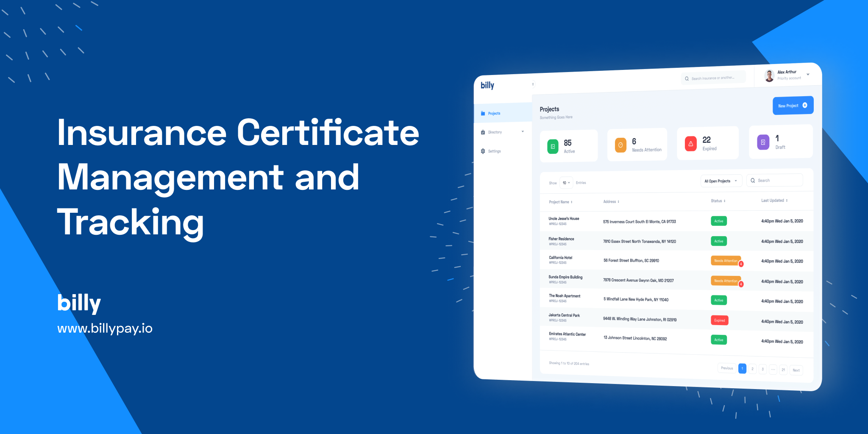Image resolution: width=868 pixels, height=434 pixels.
Task: Open The Noah Apartment project name
Action: tap(565, 296)
